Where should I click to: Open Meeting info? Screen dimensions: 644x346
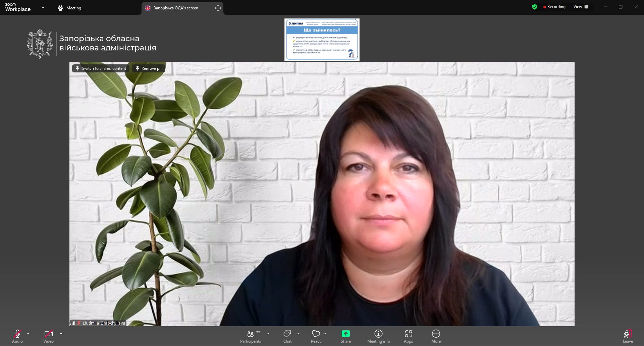pos(379,336)
